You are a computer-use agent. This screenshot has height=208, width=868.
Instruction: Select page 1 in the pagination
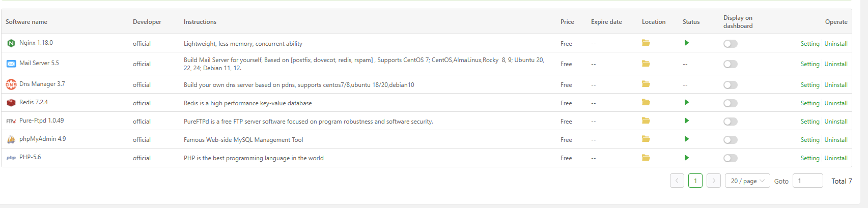695,181
